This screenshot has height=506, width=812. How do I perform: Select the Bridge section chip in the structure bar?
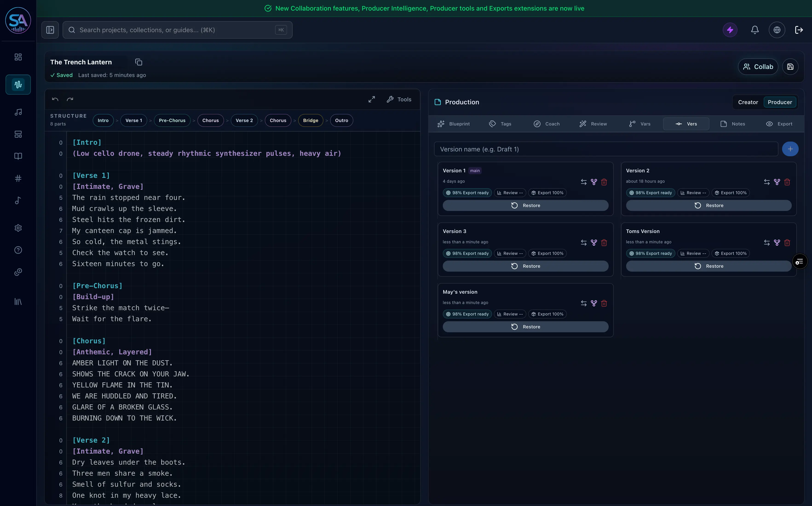(311, 120)
